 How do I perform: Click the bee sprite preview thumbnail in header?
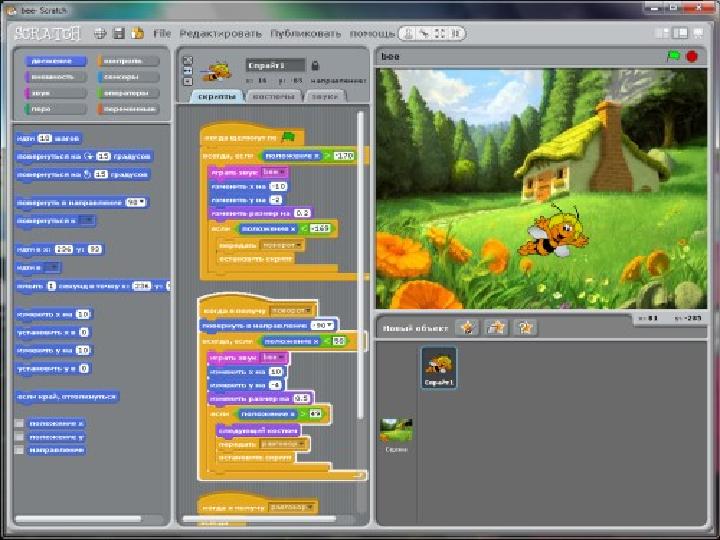(x=216, y=72)
